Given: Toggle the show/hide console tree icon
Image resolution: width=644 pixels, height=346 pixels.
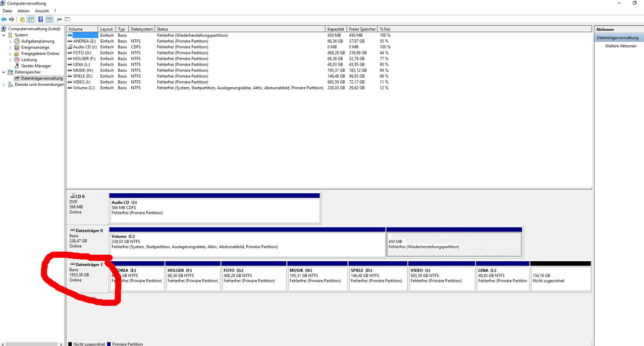Looking at the screenshot, I should pyautogui.click(x=31, y=19).
